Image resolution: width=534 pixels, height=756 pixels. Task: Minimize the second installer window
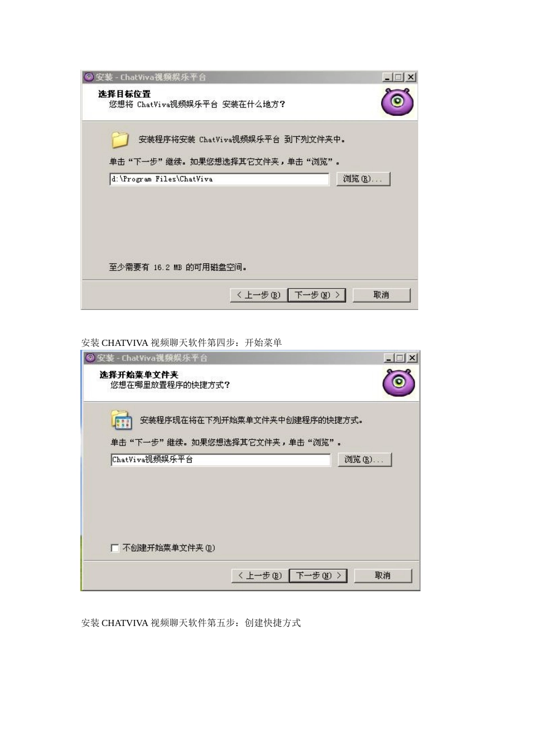390,358
